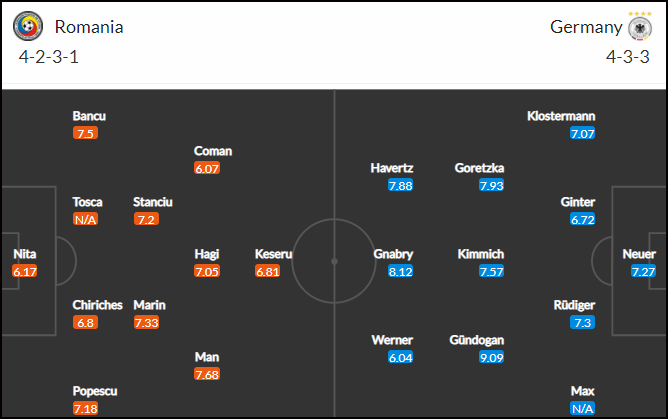The image size is (668, 419).
Task: Select player Kimmich
Action: coord(481,254)
